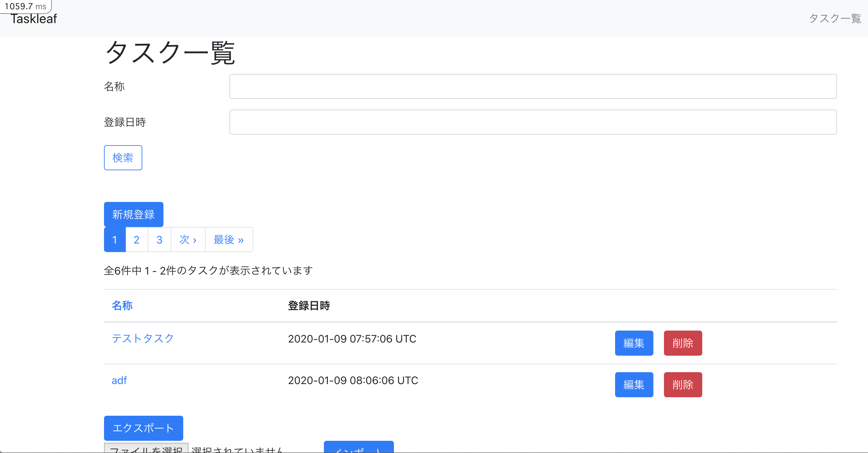The image size is (868, 453).
Task: Click the エクスポート export button
Action: [x=143, y=428]
